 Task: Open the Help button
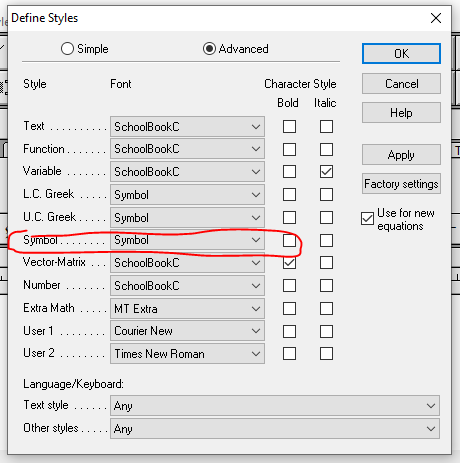(401, 113)
